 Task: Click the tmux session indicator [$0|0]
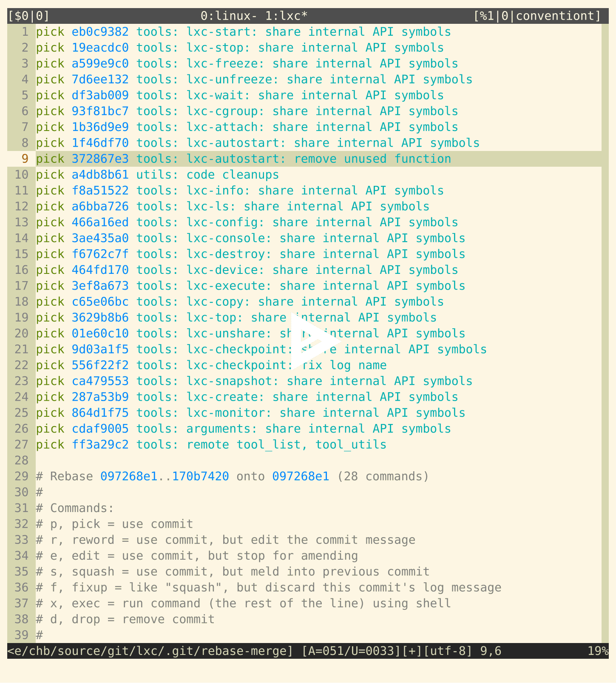(x=29, y=16)
